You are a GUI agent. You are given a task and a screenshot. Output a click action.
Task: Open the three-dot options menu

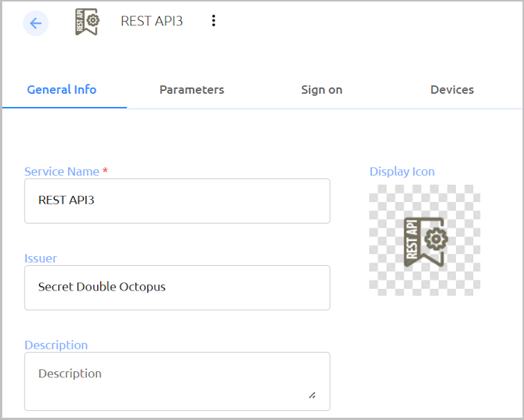point(213,21)
